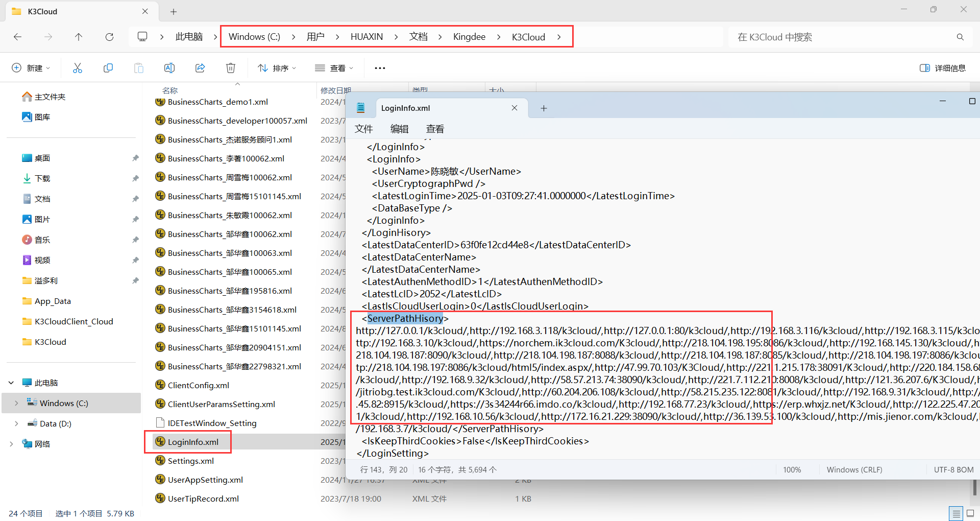This screenshot has width=980, height=521.
Task: Toggle the 详细信息 details pane
Action: point(943,68)
